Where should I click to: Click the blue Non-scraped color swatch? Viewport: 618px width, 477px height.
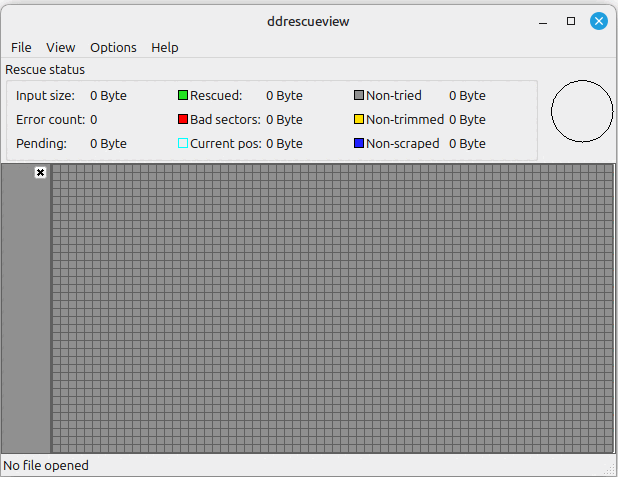tap(359, 143)
